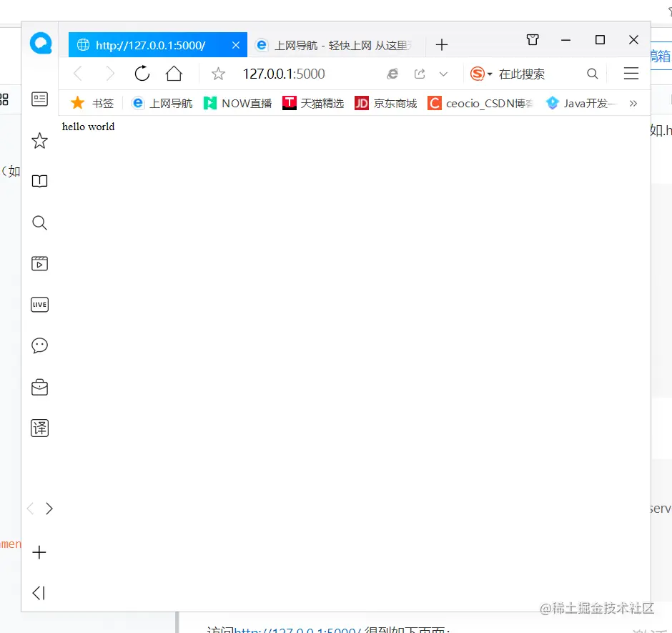Screen dimensions: 672x633
Task: Open the 上网导航 bookmark
Action: point(162,103)
